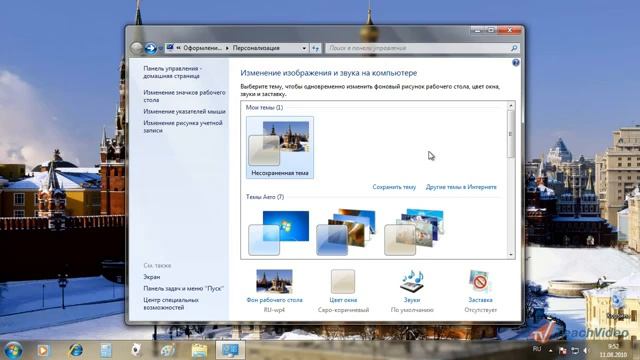The width and height of the screenshot is (640, 360).
Task: Select the second Aero theme with architecture photos
Action: pyautogui.click(x=346, y=233)
